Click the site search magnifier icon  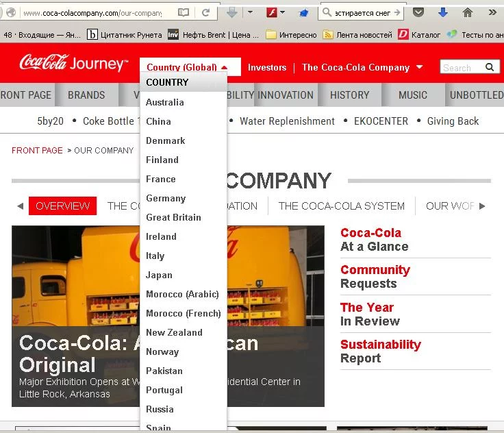[490, 67]
